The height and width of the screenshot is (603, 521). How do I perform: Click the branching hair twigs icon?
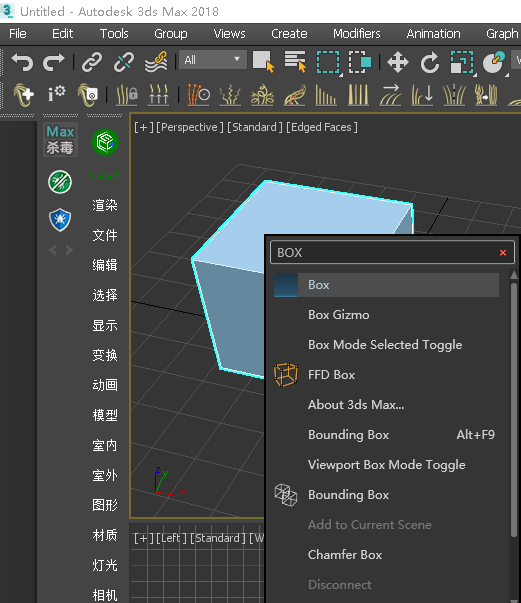pos(230,95)
